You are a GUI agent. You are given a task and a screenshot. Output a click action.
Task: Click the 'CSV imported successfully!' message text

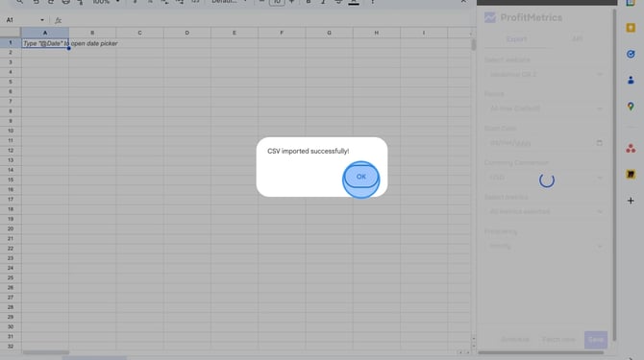point(308,152)
